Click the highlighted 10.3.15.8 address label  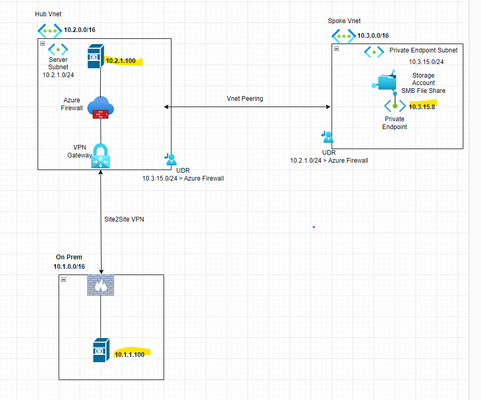tap(422, 107)
